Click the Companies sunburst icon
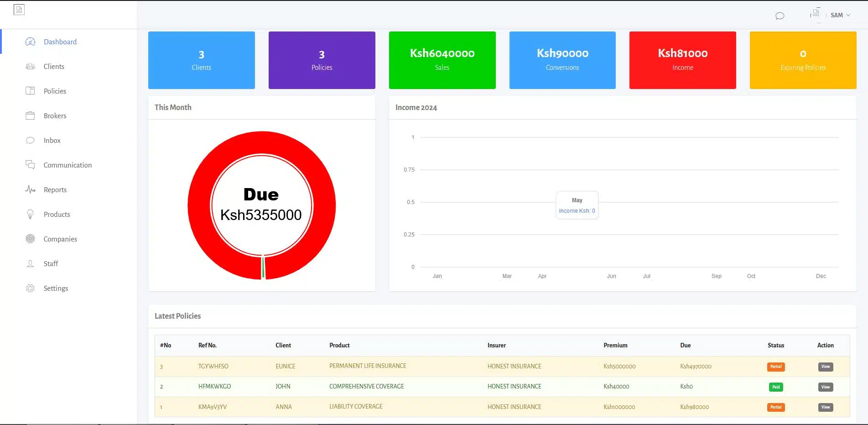Image resolution: width=868 pixels, height=425 pixels. point(30,239)
